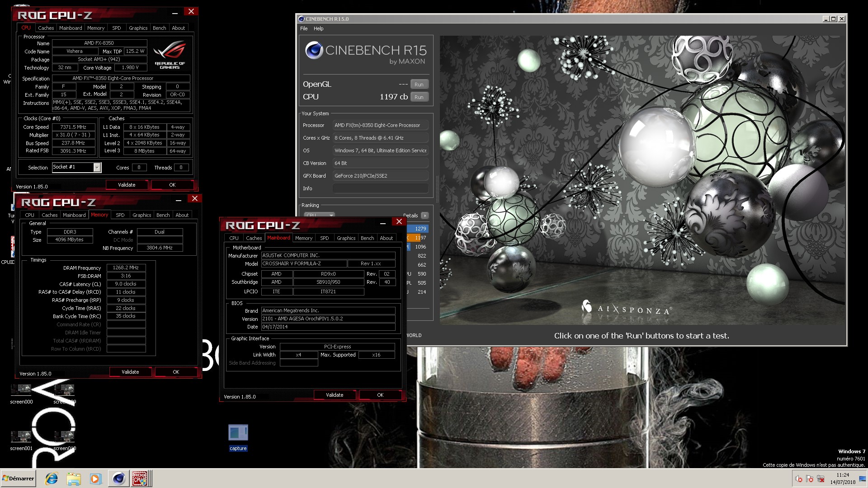The image size is (868, 488).
Task: Open Bench tab in Mainboard CPU-Z window
Action: click(x=368, y=238)
